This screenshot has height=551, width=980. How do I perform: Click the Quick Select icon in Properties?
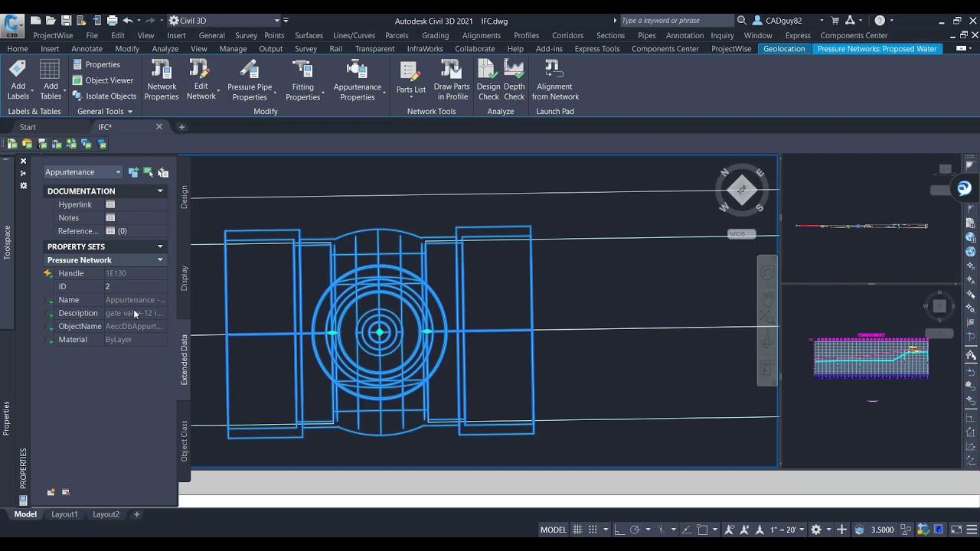click(x=163, y=173)
